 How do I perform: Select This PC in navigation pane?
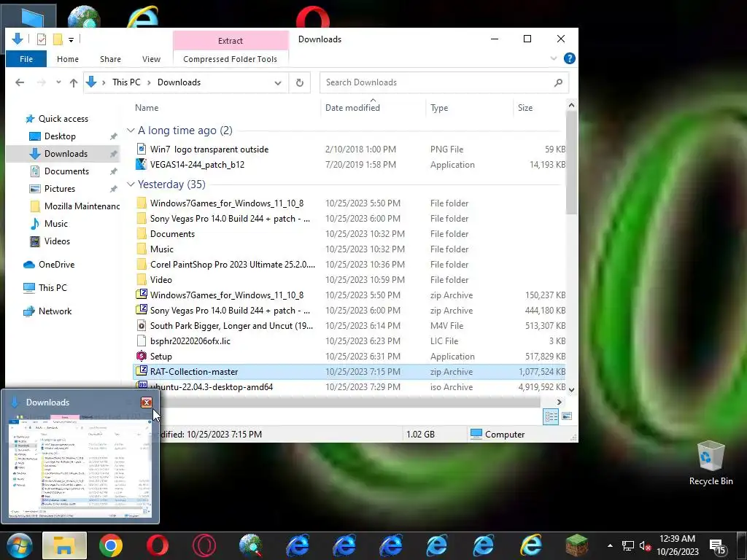53,287
